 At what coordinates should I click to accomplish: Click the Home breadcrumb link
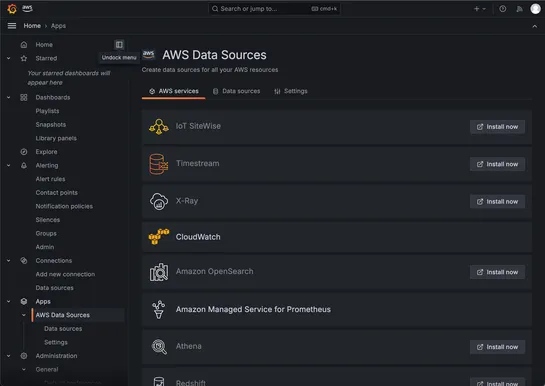coord(32,26)
